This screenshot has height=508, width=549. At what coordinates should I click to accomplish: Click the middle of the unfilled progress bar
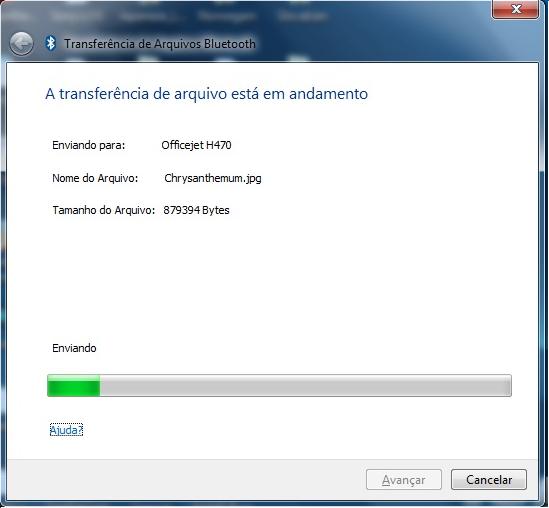coord(305,385)
